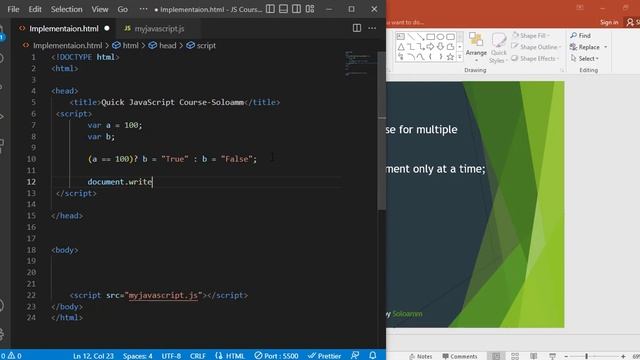Open the Replace dropdown arrow
Viewport: 640px width, 360px height.
pos(606,47)
